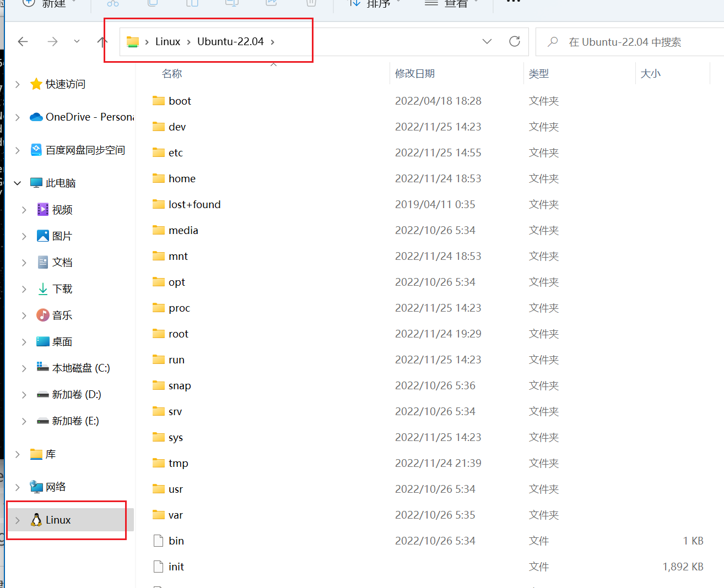Click the search box for Ubuntu-22.04
Image resolution: width=724 pixels, height=588 pixels.
pyautogui.click(x=630, y=42)
